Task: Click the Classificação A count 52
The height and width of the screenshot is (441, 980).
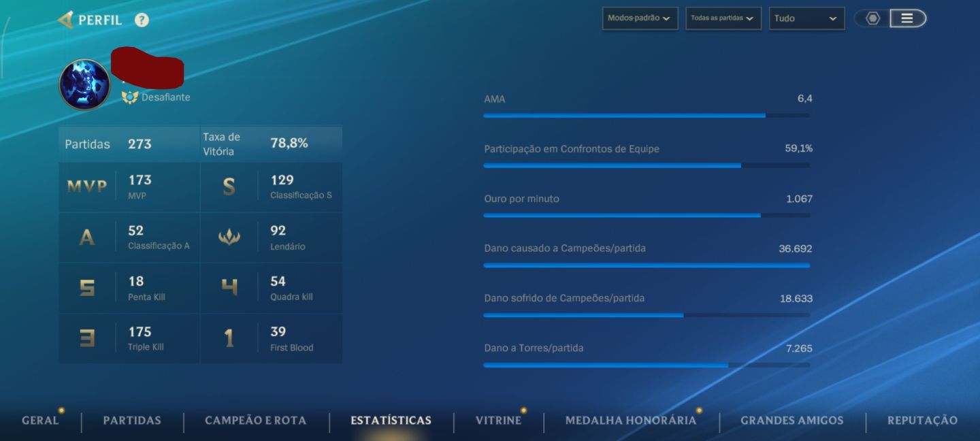Action: pyautogui.click(x=135, y=231)
